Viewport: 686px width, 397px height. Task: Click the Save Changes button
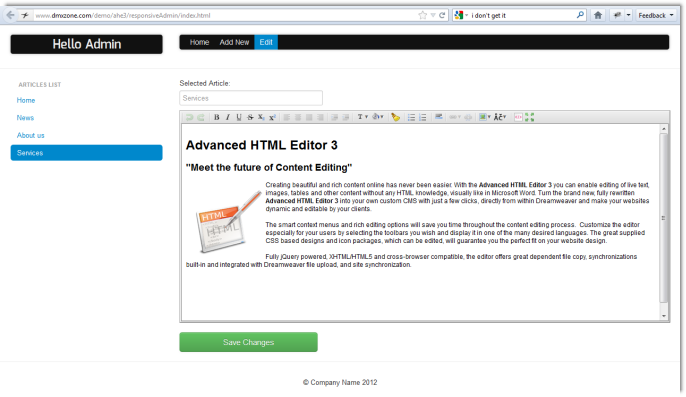point(248,342)
